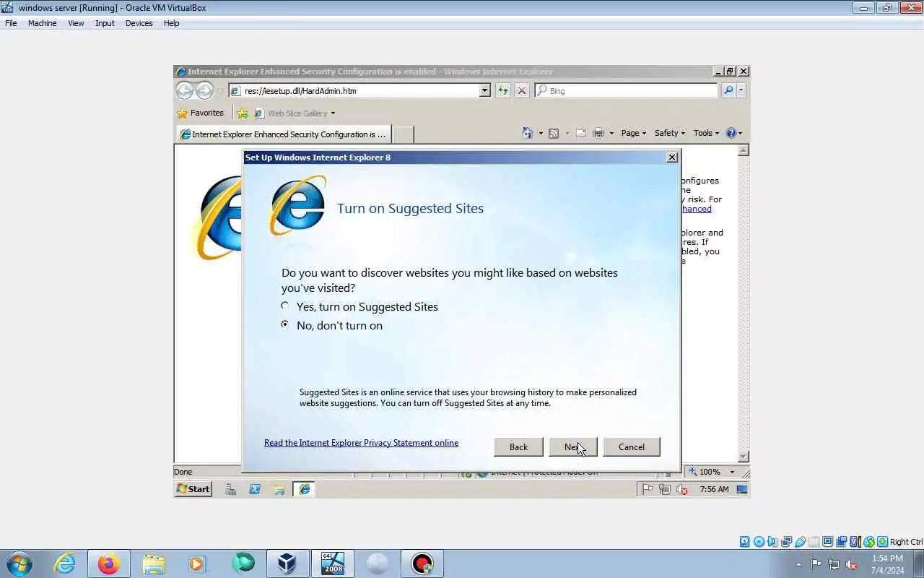This screenshot has height=578, width=924.
Task: Click the IE back navigation arrow
Action: click(185, 90)
